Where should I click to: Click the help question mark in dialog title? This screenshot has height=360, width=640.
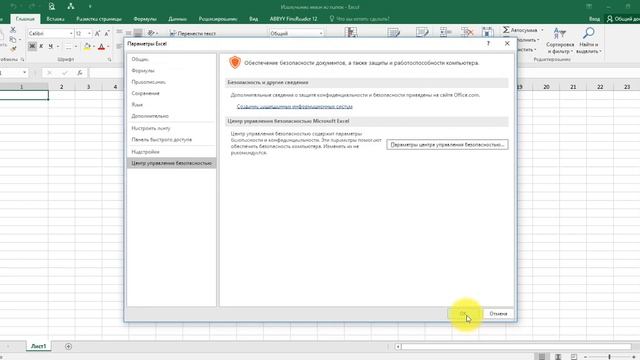click(x=488, y=43)
